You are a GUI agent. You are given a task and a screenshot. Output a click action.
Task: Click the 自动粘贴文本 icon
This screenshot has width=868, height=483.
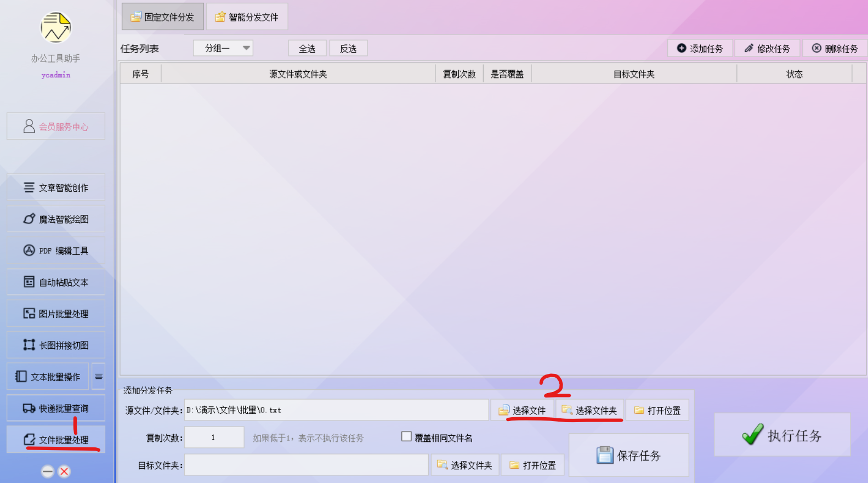[x=29, y=282]
